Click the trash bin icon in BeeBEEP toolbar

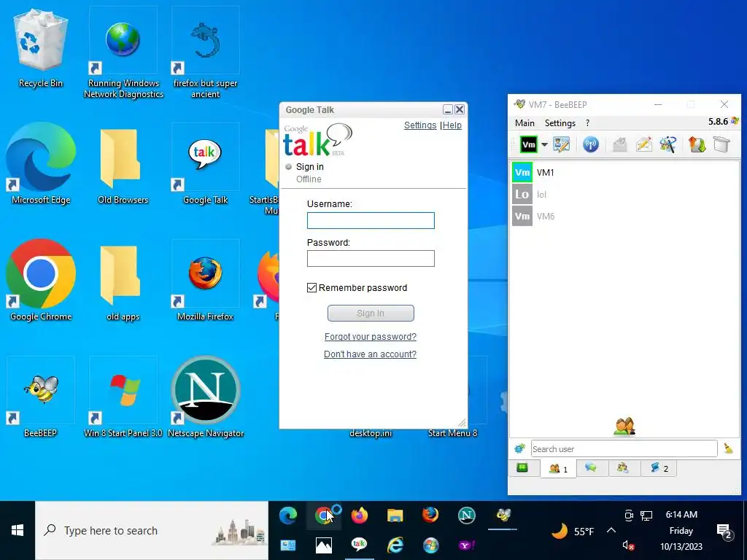(721, 144)
